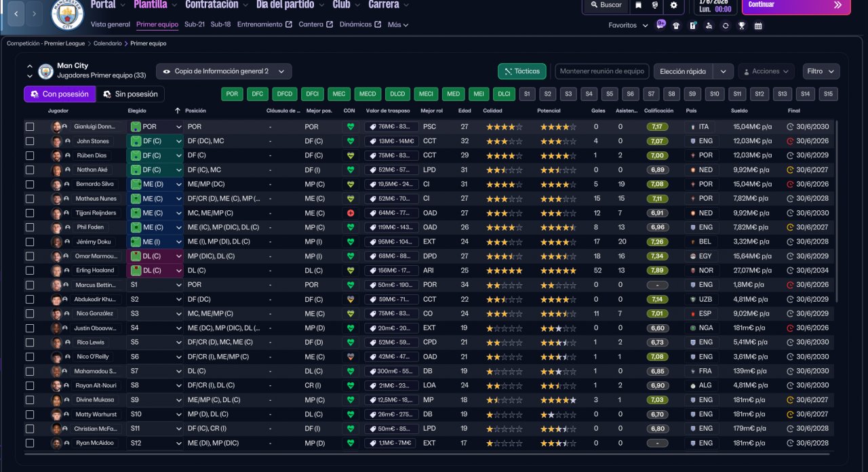This screenshot has height=472, width=868.
Task: Click Erling Haaland's transfer value tag
Action: click(390, 270)
